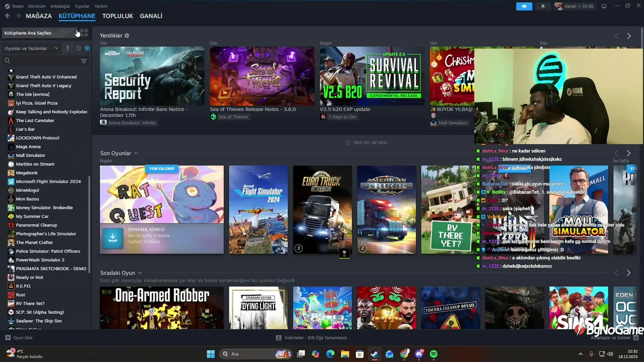Click the Windows taskbar search box

(x=256, y=354)
